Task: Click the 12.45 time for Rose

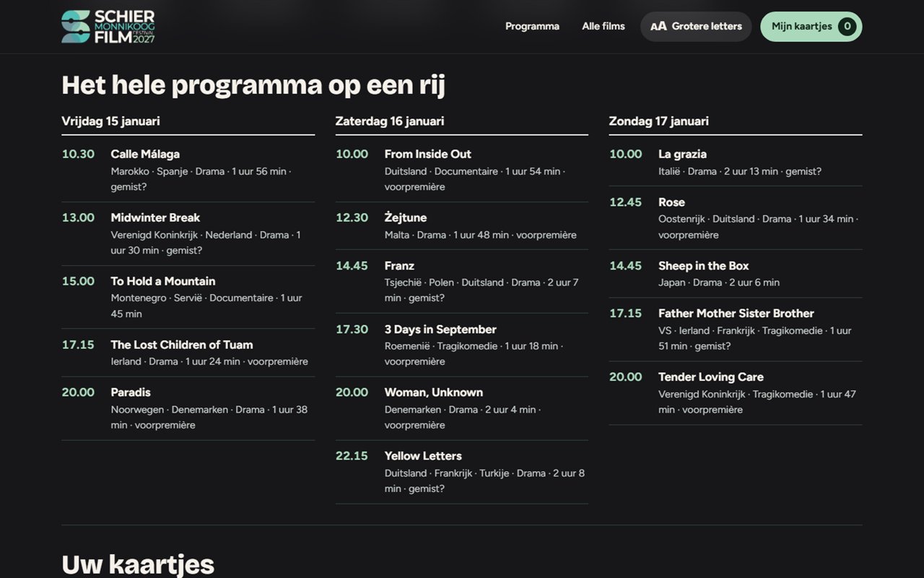Action: (x=625, y=202)
